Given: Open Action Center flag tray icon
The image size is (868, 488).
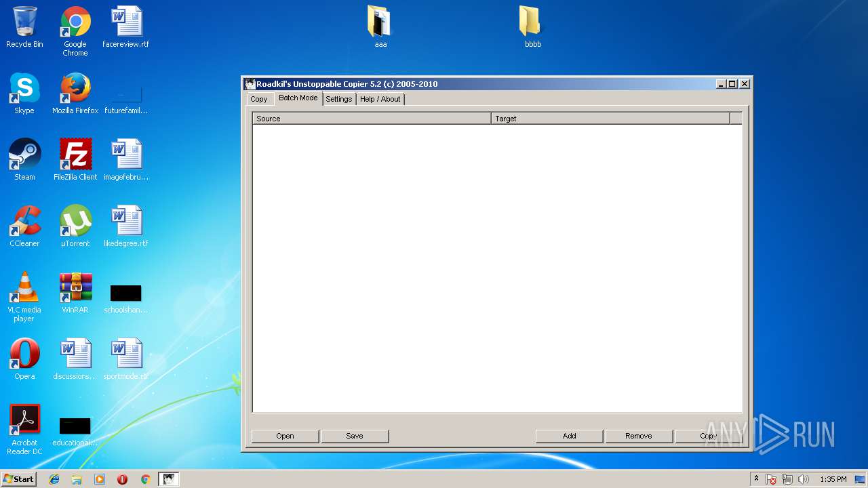Looking at the screenshot, I should tap(771, 479).
